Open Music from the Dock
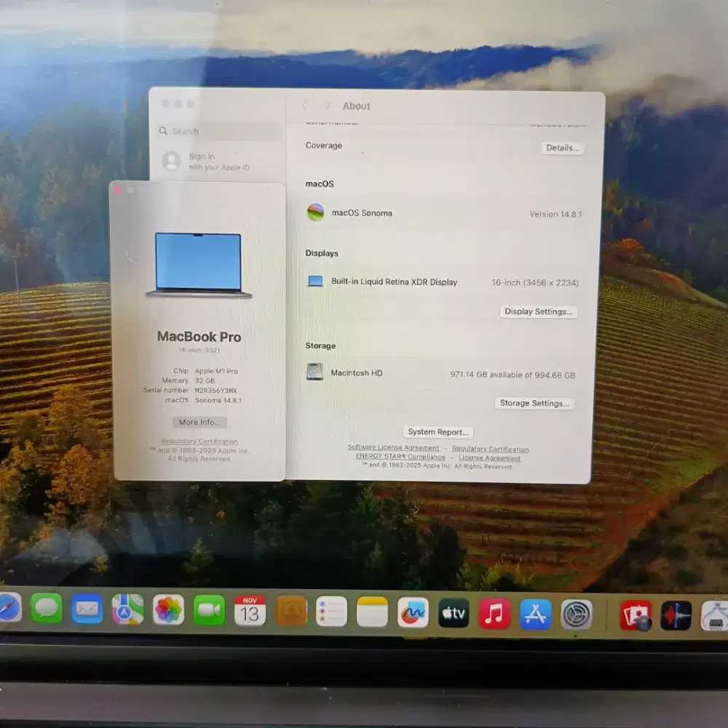Screen dimensions: 728x728 [494, 612]
